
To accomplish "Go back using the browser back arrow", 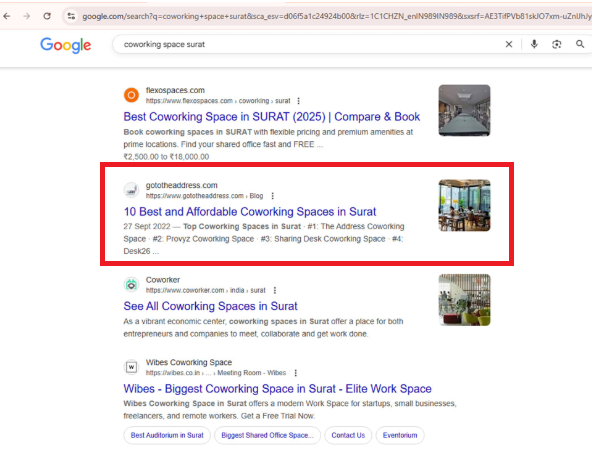I will click(x=7, y=16).
